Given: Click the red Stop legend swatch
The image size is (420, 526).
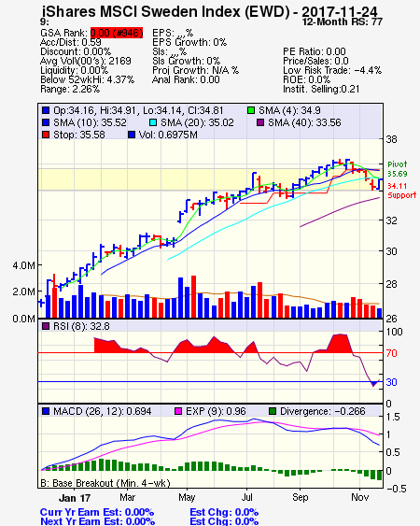Looking at the screenshot, I should 46,135.
